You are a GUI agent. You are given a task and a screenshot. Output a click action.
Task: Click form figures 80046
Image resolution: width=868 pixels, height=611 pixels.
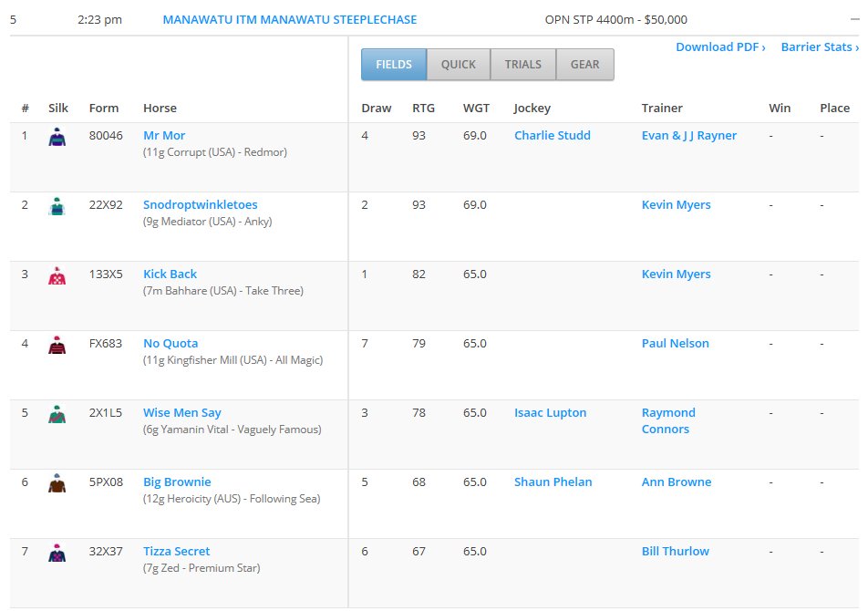point(106,135)
